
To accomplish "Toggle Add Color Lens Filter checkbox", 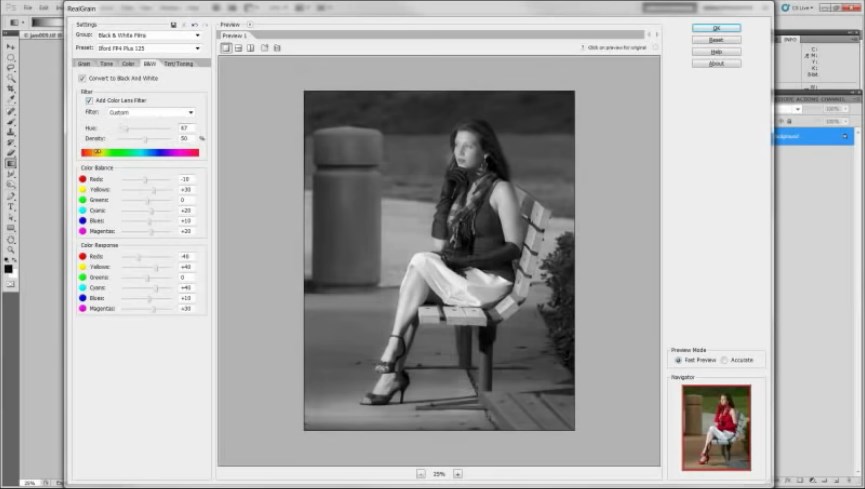I will click(89, 101).
